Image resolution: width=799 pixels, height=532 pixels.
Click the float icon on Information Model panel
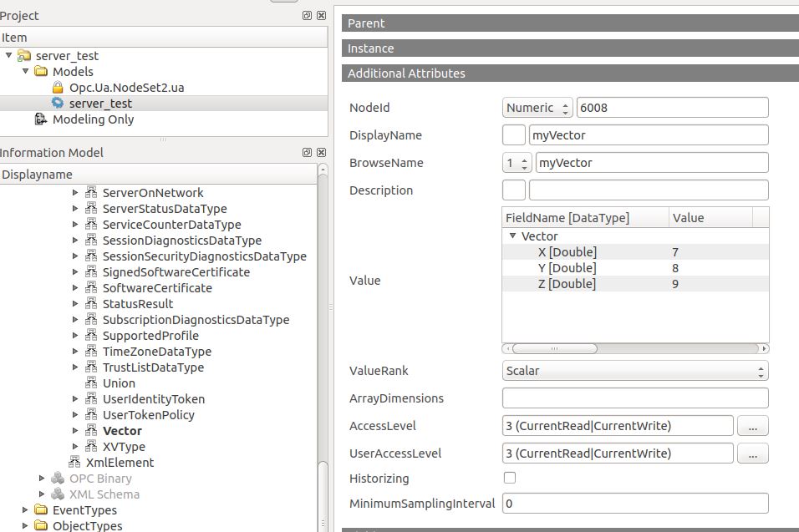[306, 152]
